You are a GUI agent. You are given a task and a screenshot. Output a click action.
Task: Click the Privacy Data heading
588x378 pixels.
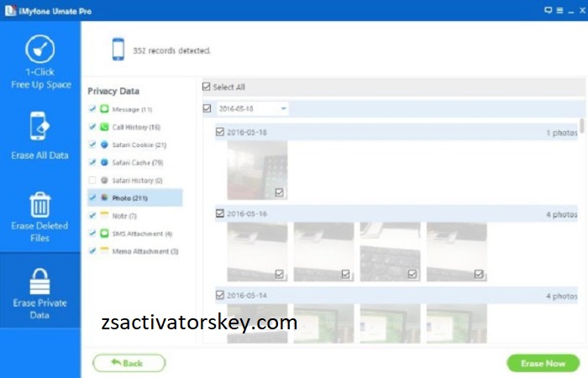click(x=113, y=91)
